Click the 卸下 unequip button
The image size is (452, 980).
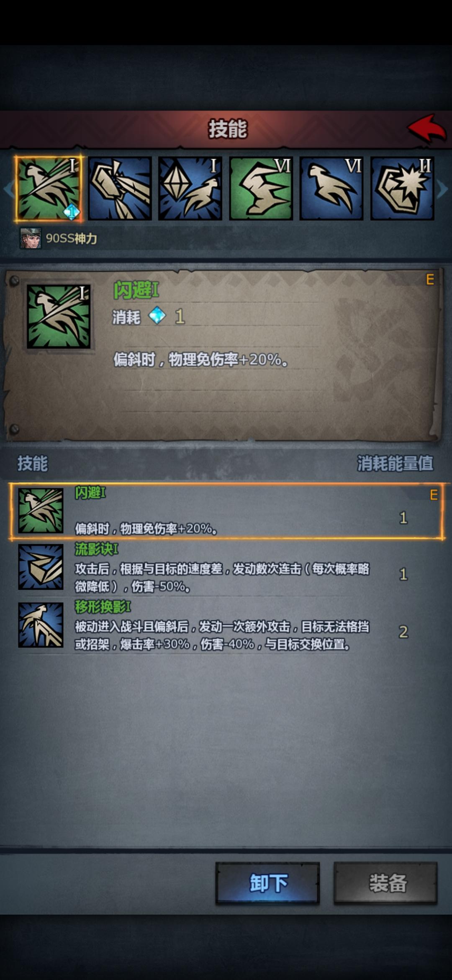point(268,883)
